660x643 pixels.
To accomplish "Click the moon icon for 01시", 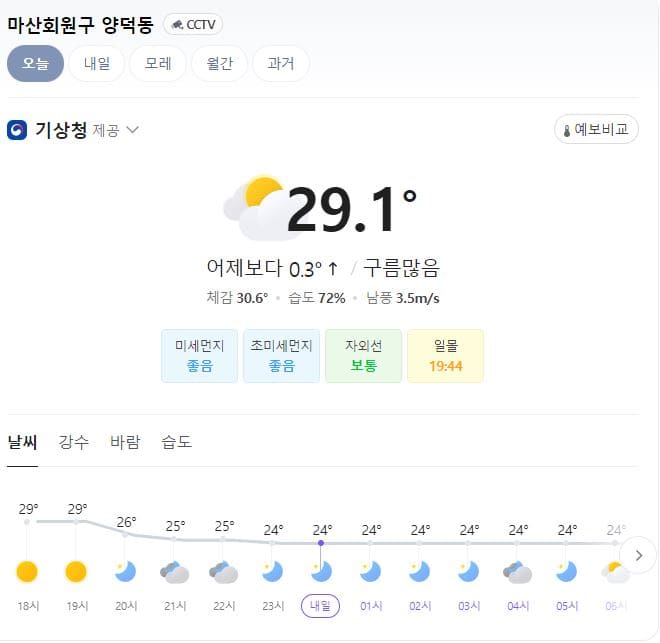I will 370,572.
